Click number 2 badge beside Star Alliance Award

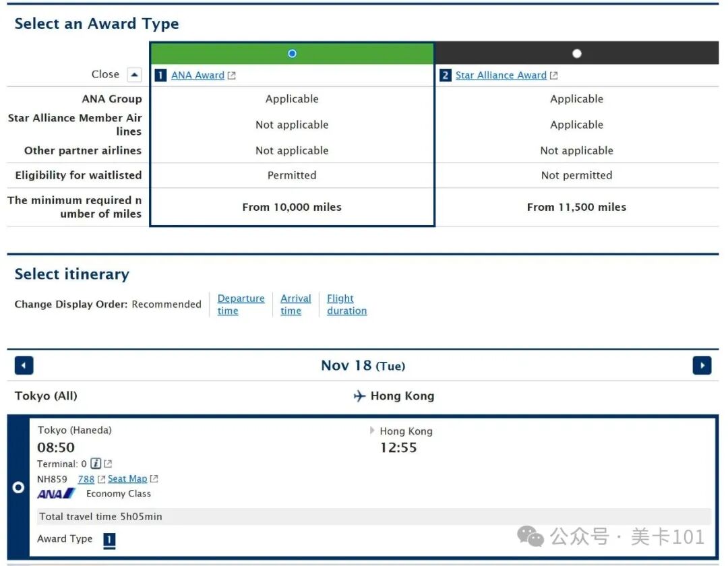[x=445, y=75]
